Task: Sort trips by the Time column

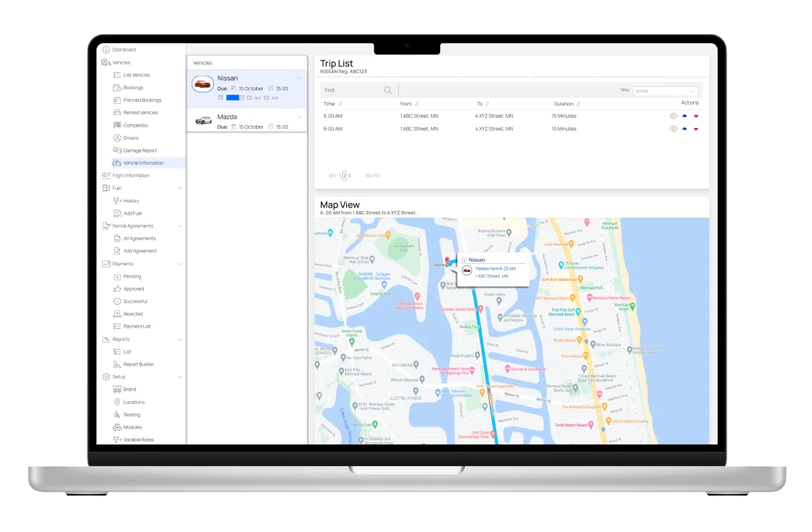Action: 340,104
